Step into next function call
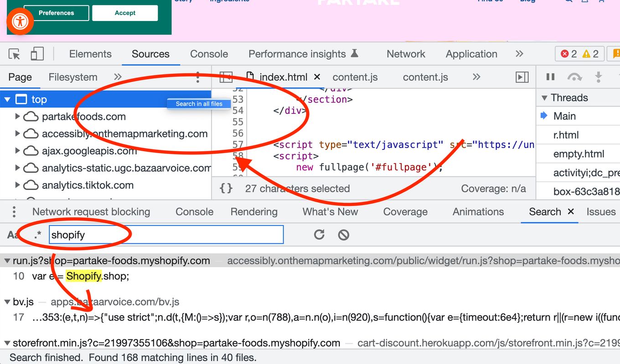The width and height of the screenshot is (620, 364). coord(599,77)
